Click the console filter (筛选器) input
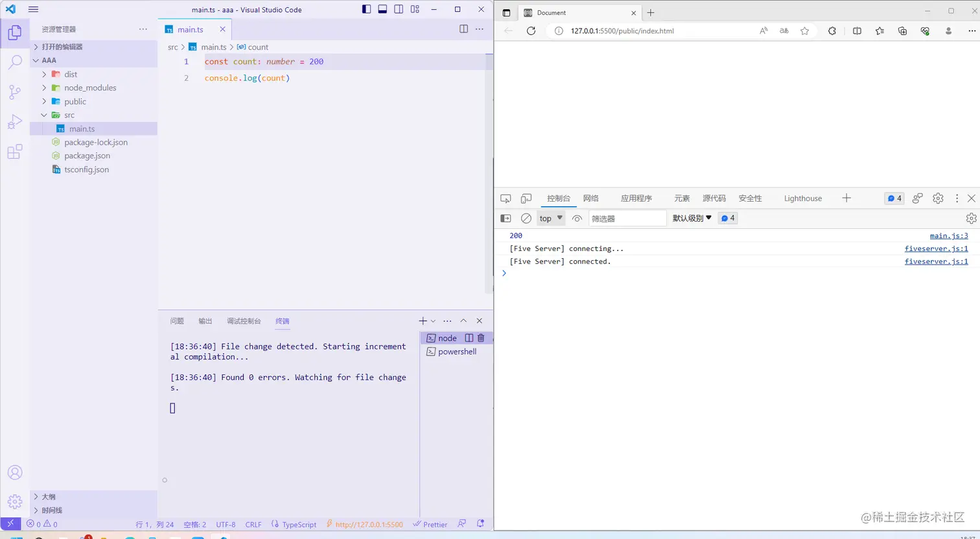This screenshot has height=539, width=980. [x=627, y=219]
